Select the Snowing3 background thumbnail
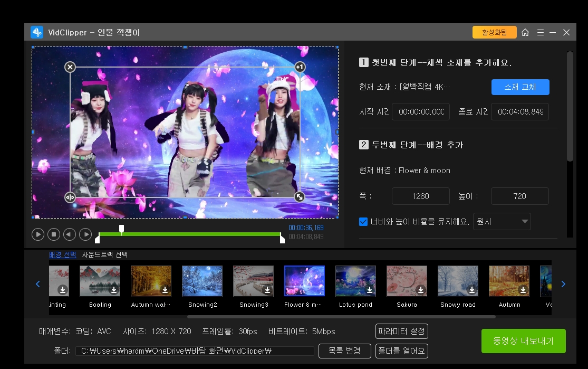588x369 pixels. coord(254,281)
